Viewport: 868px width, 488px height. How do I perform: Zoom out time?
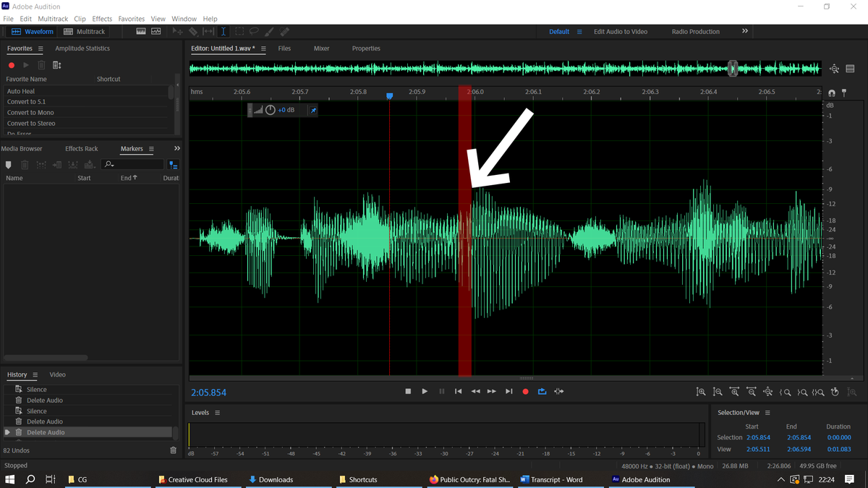752,392
